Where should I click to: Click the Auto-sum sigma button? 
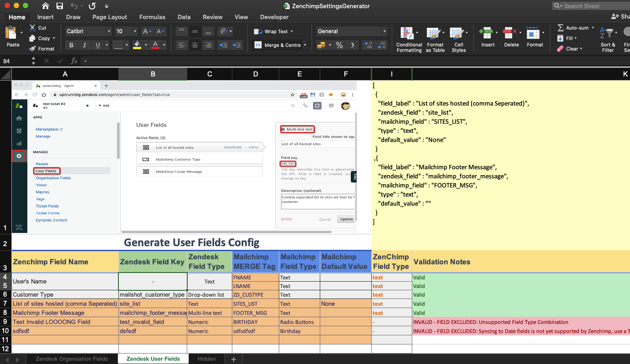click(573, 28)
